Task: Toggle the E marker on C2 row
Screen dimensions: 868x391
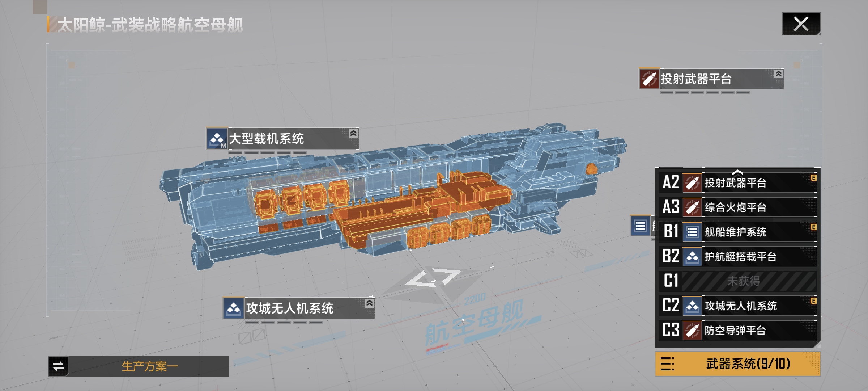Action: (813, 301)
